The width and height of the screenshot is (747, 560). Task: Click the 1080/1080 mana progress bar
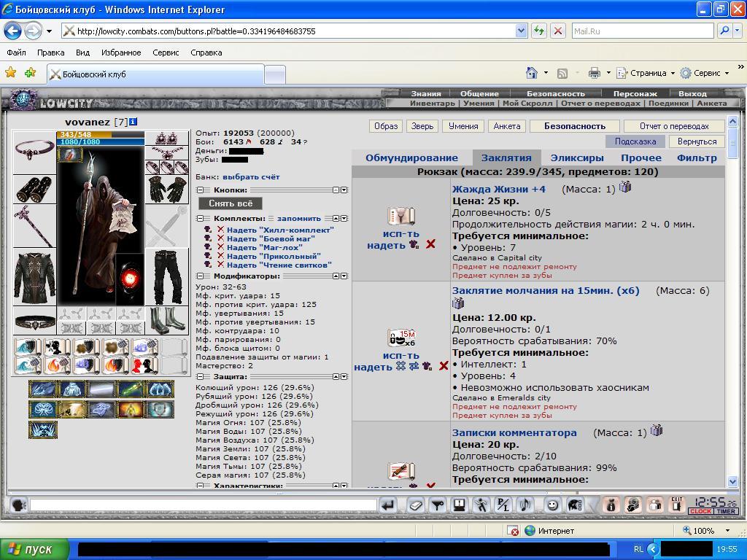pyautogui.click(x=100, y=142)
